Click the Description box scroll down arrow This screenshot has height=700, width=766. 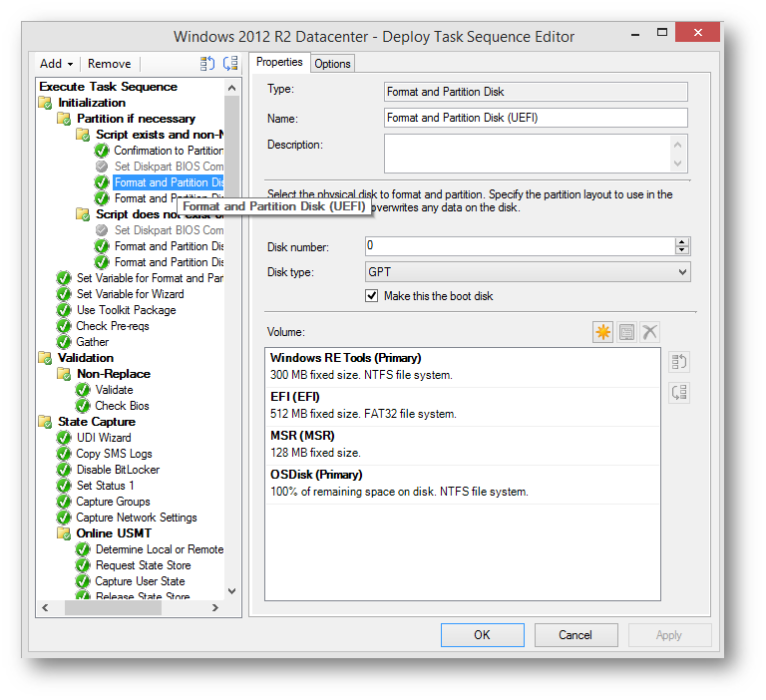pyautogui.click(x=677, y=164)
